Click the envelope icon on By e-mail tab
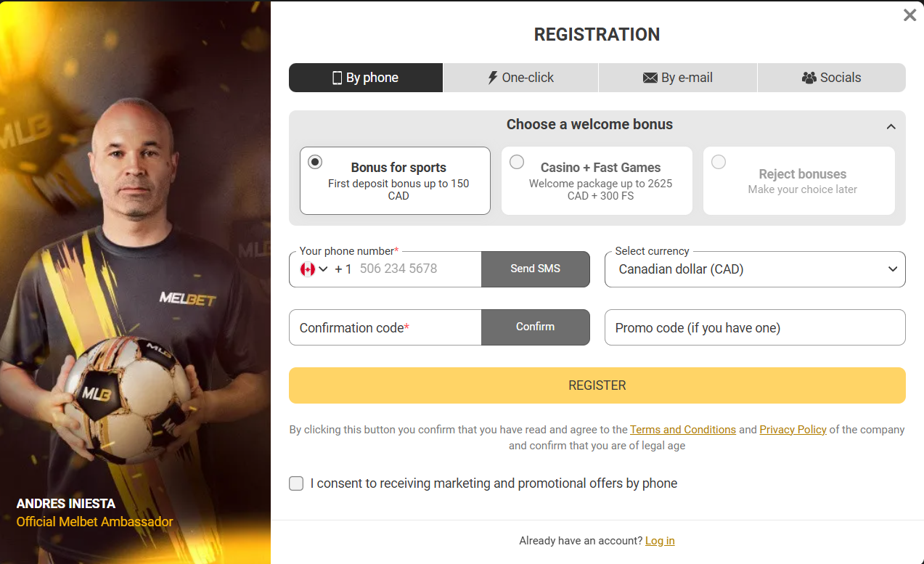The height and width of the screenshot is (564, 924). [649, 77]
